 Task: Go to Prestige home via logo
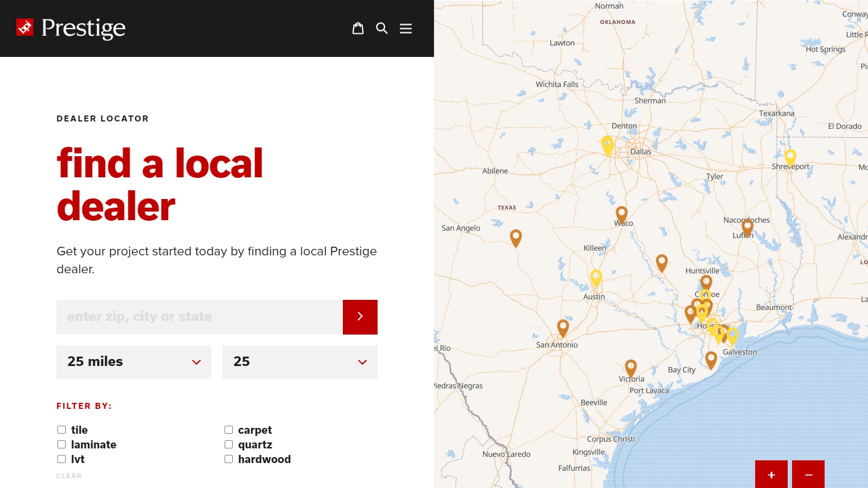coord(71,28)
